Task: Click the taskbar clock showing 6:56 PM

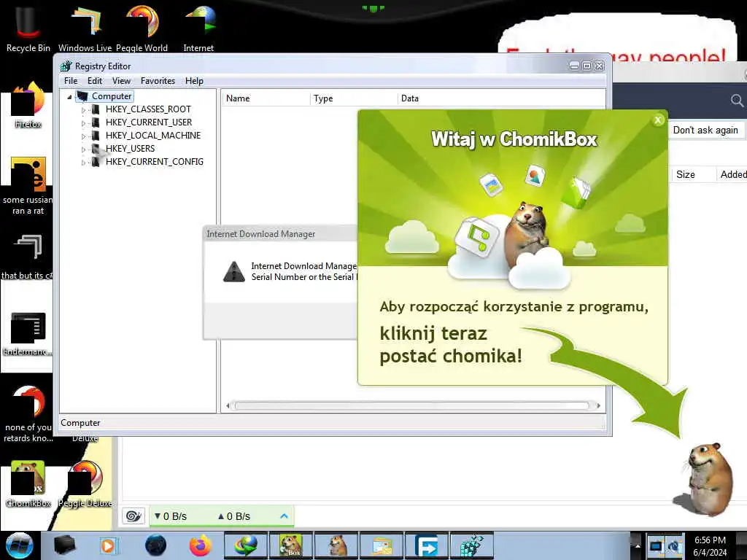Action: point(710,545)
